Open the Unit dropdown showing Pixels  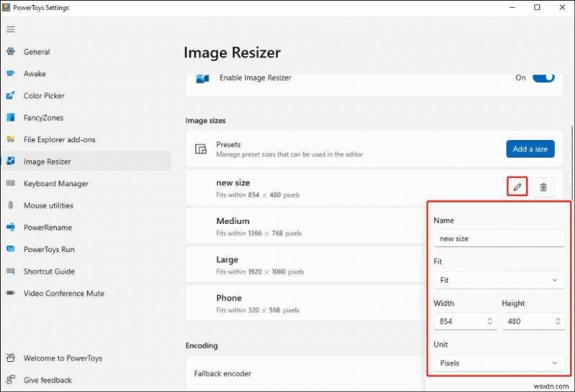tap(499, 363)
